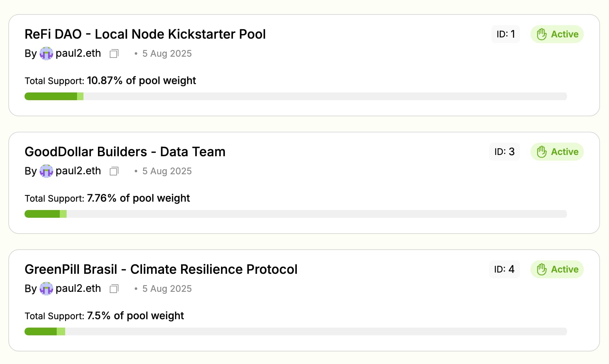Click paul2.eth avatar on GoodDollar Builders card

click(x=46, y=171)
